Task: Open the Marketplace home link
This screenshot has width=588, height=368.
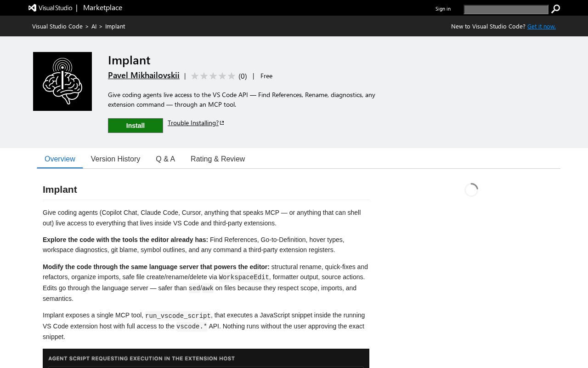Action: click(102, 8)
